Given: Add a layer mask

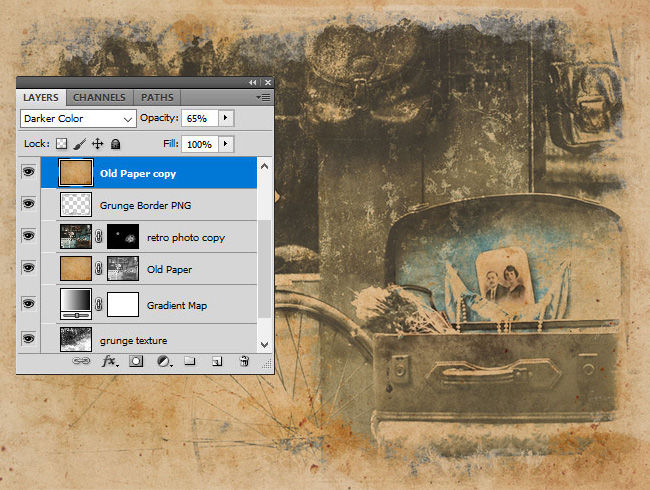Looking at the screenshot, I should (x=136, y=362).
